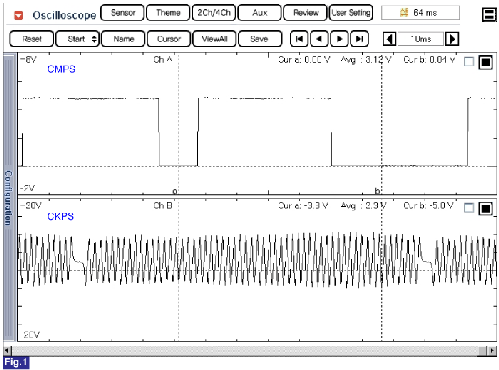The height and width of the screenshot is (370, 499).
Task: Expand the Configuration side panel
Action: tap(9, 197)
